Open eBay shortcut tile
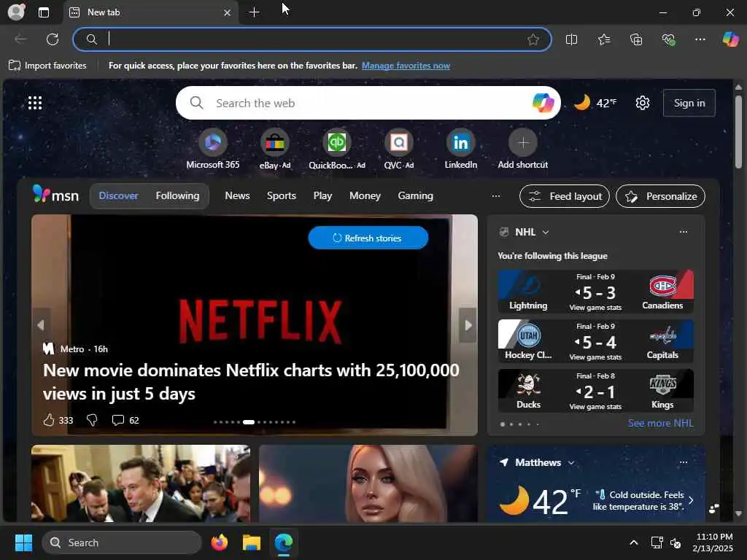 point(275,149)
